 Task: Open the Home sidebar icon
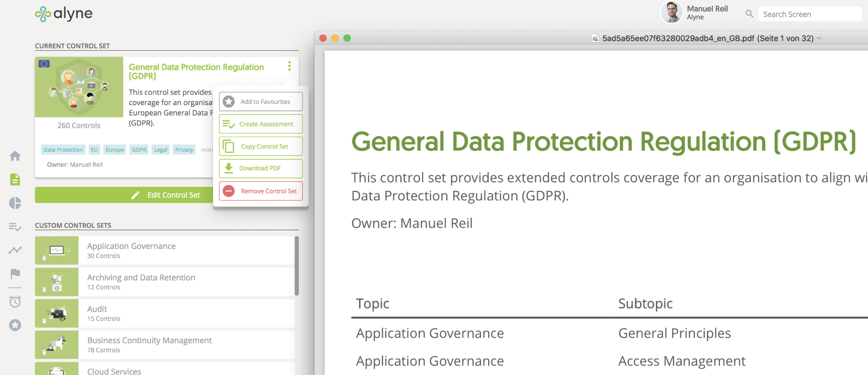click(x=15, y=156)
